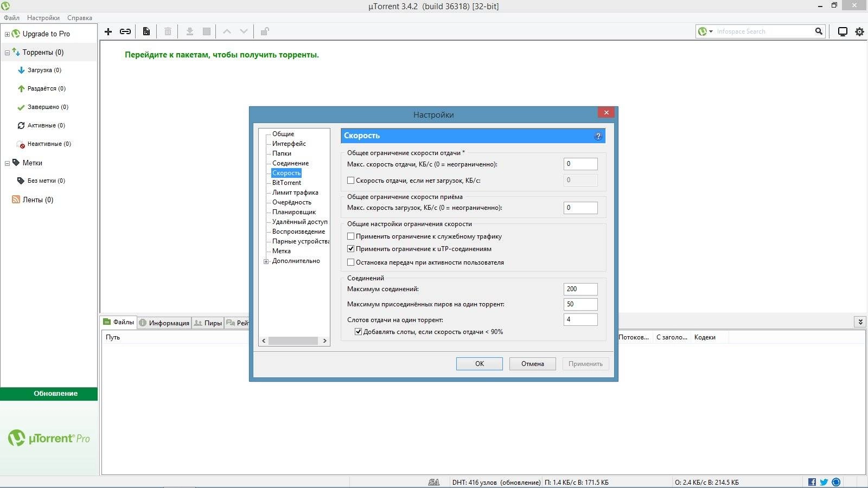Click the Add Torrent plus icon
Screen dimensions: 868x488
[108, 31]
